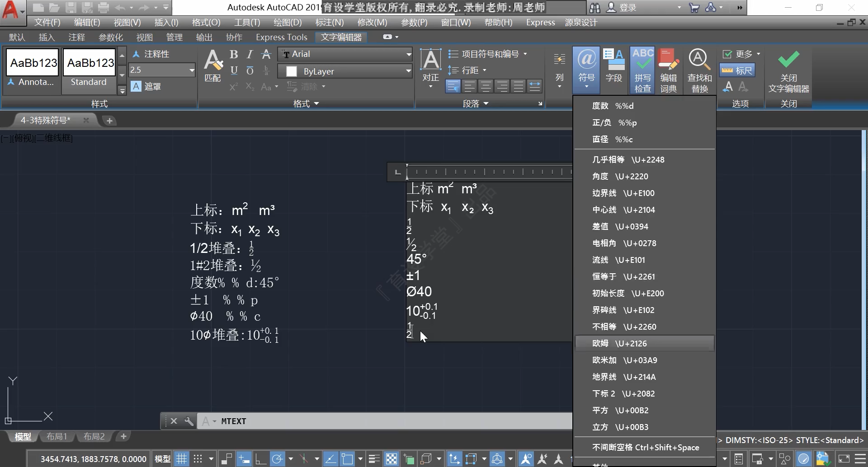This screenshot has height=467, width=868.
Task: Toggle Dynamic Input in status bar
Action: click(x=244, y=459)
